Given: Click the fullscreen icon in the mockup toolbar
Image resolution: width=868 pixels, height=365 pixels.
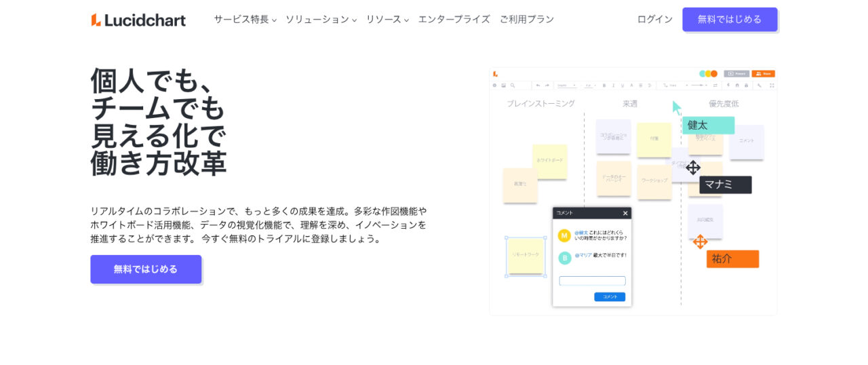Looking at the screenshot, I should coord(772,85).
